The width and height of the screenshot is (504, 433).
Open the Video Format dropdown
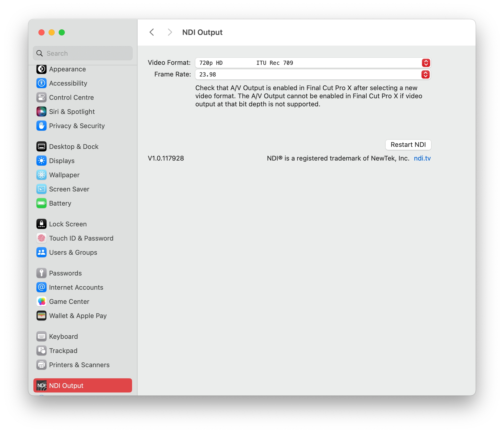click(309, 63)
